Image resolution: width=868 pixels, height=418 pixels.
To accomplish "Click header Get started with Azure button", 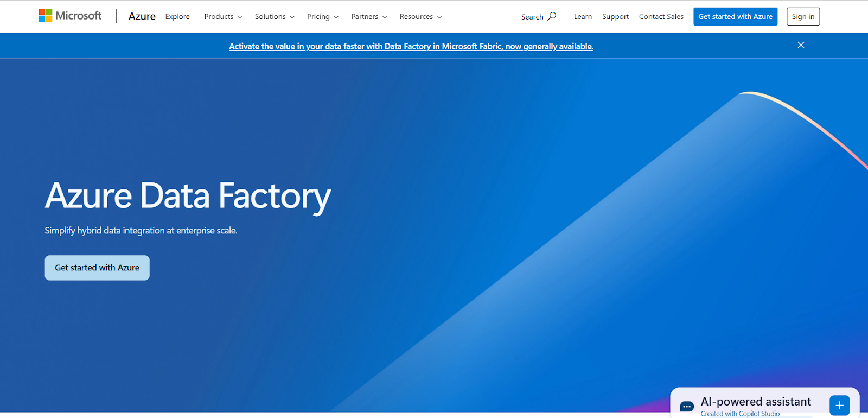I will tap(735, 16).
